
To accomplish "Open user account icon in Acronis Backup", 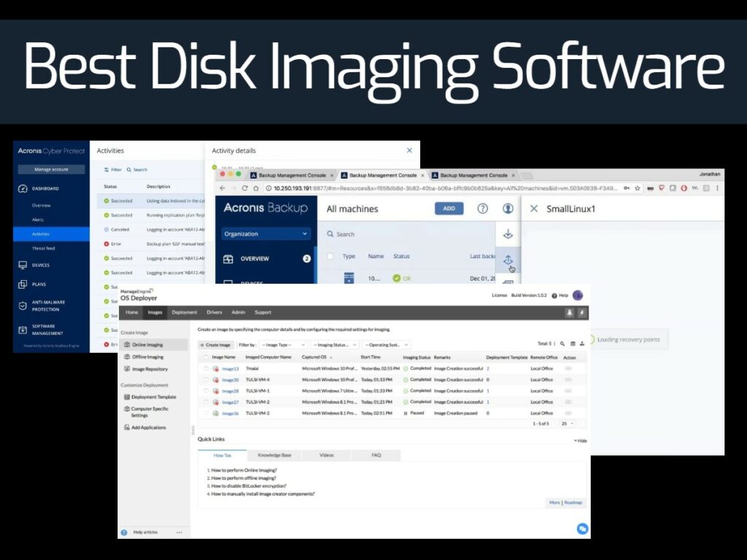I will (508, 209).
